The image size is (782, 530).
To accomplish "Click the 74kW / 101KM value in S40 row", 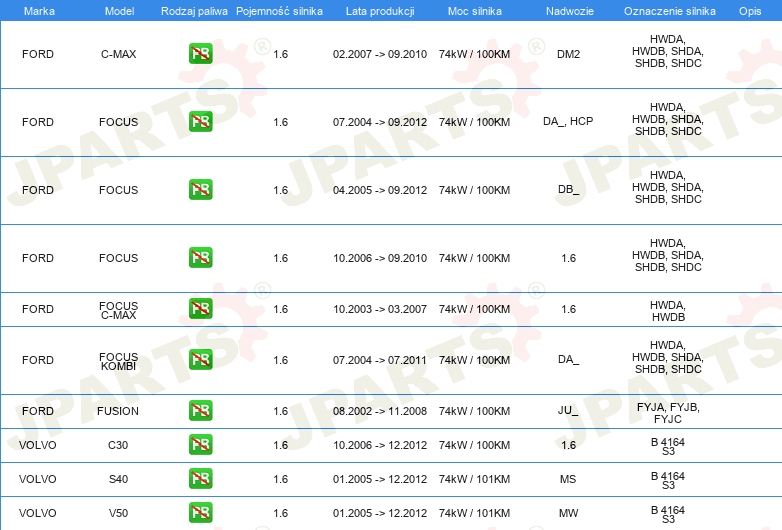I will 474,479.
